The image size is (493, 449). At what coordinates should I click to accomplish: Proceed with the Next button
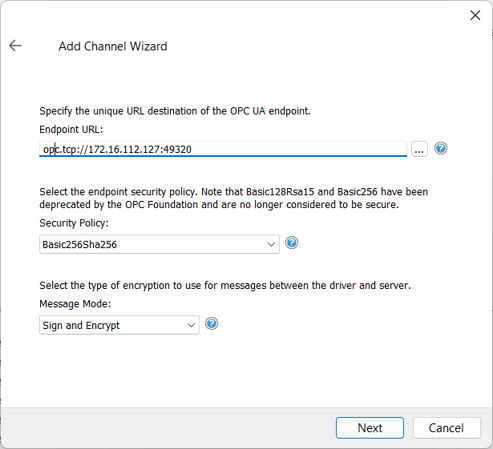coord(370,428)
